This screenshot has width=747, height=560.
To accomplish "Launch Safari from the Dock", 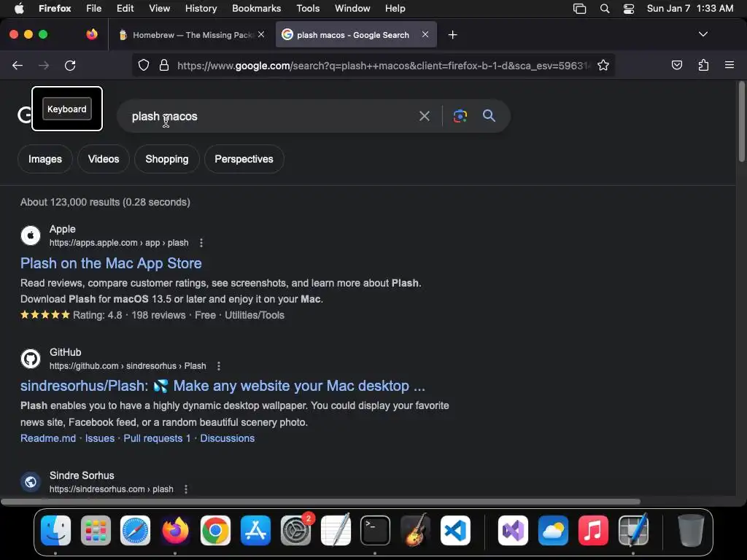I will 135,531.
